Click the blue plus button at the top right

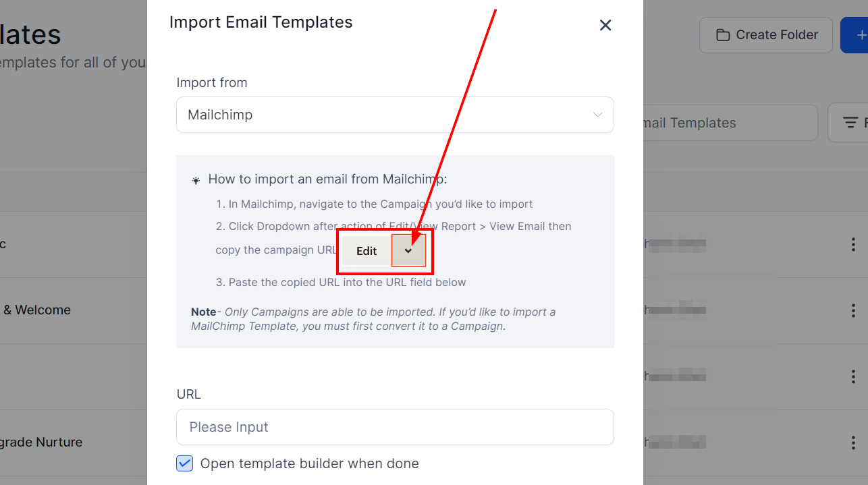pos(855,35)
